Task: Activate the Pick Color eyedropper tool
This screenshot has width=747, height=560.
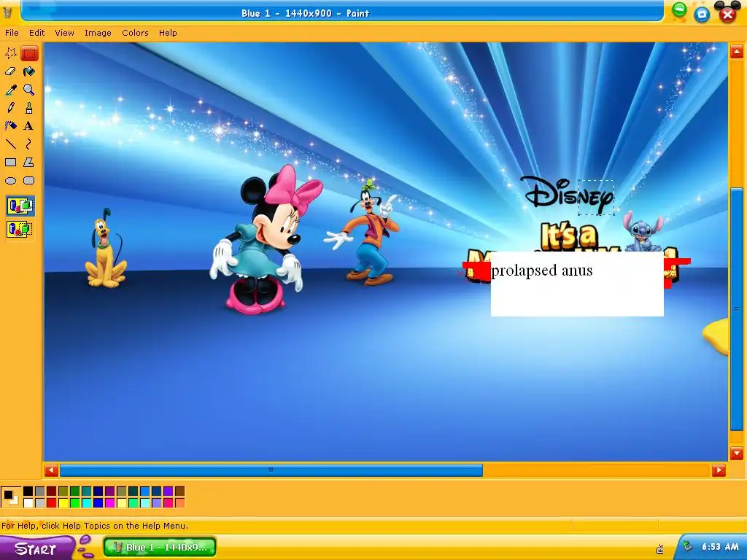Action: point(10,90)
